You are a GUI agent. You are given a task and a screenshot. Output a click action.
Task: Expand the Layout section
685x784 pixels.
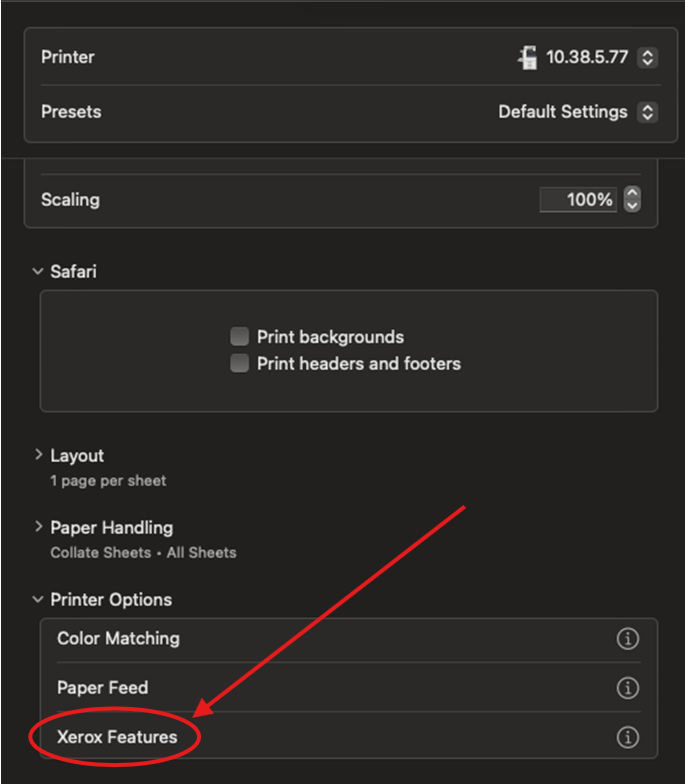point(38,455)
